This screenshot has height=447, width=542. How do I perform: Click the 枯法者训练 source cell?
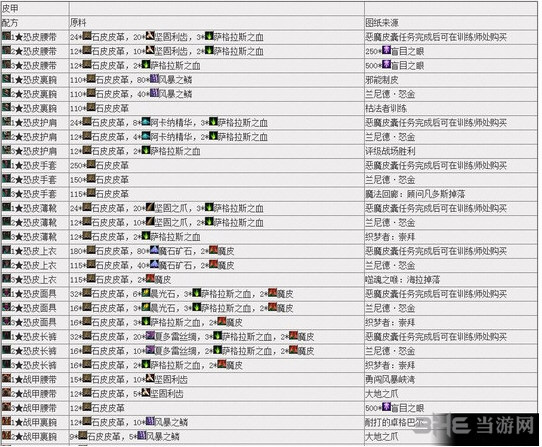[x=451, y=109]
